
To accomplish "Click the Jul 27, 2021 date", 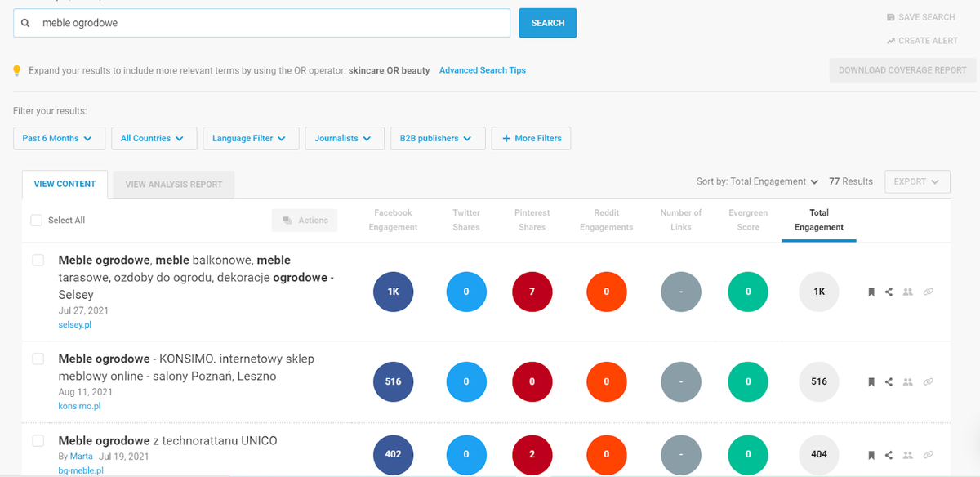I will pos(83,310).
